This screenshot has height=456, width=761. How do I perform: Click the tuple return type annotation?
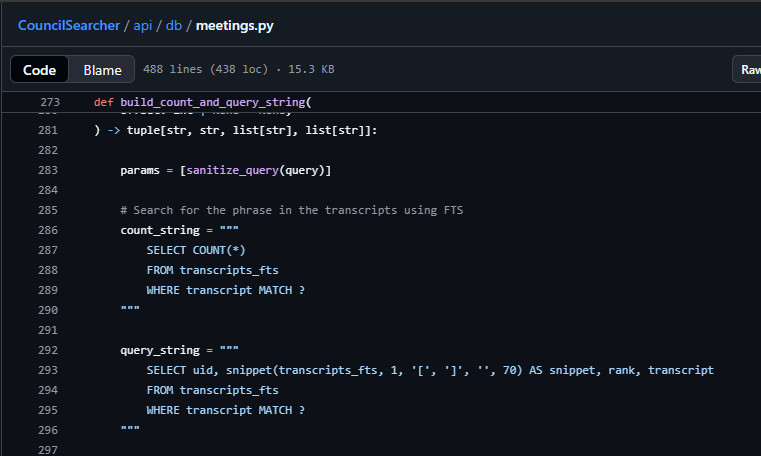(251, 130)
